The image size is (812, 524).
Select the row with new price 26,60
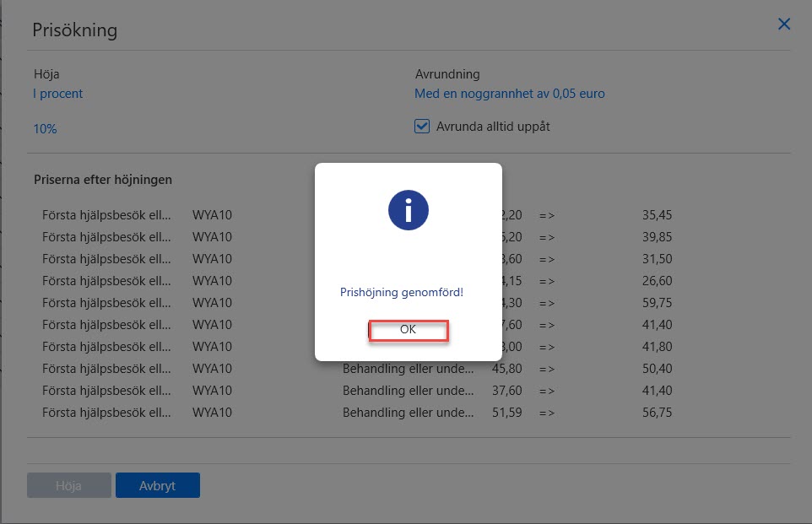point(357,281)
